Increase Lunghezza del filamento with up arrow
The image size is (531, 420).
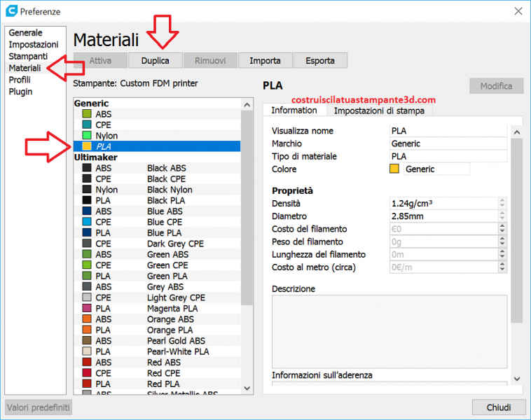(x=502, y=251)
